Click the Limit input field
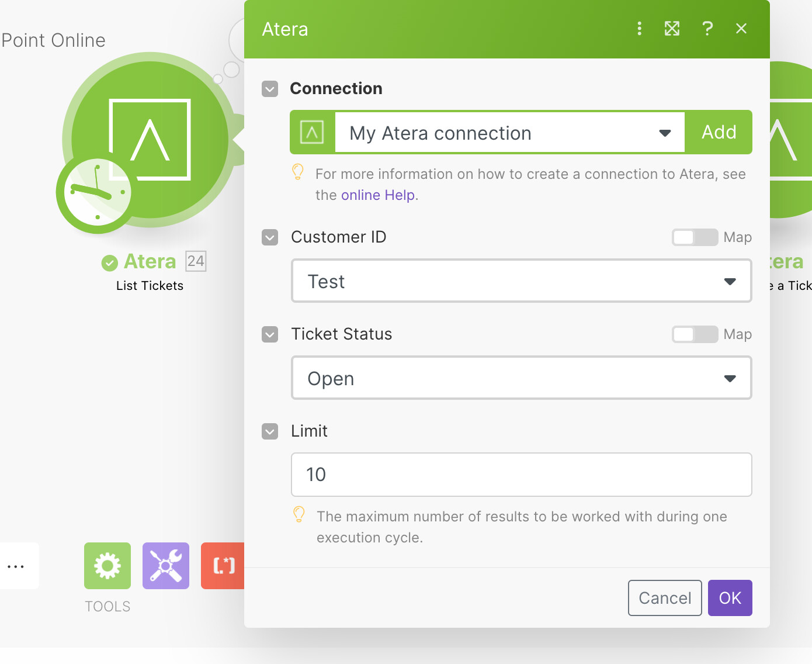Screen dimensions: 812x664 [522, 475]
